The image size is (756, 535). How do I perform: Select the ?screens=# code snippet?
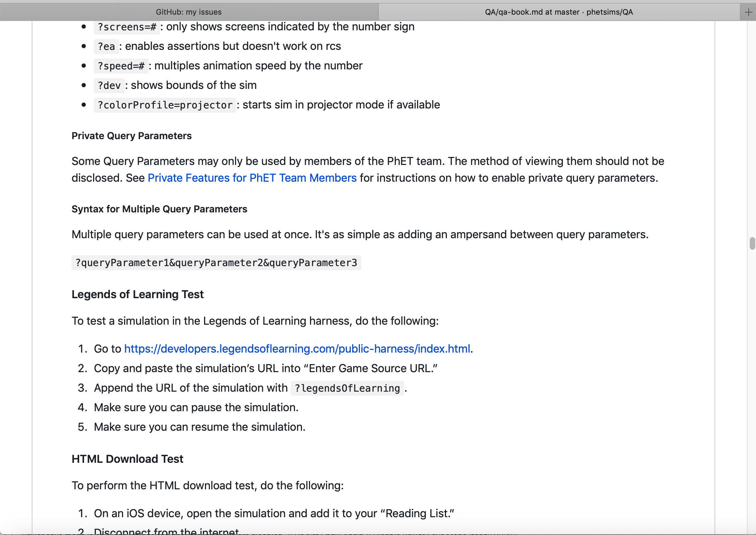[127, 27]
